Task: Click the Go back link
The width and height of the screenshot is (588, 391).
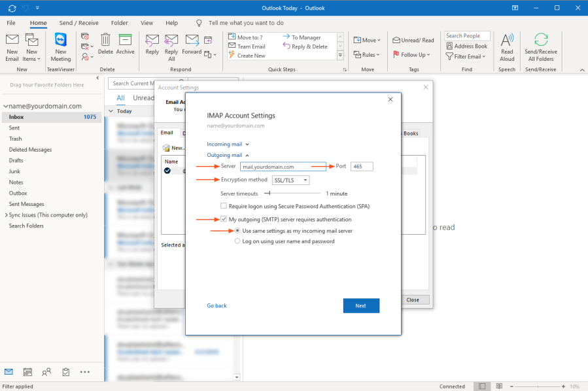Action: (216, 305)
